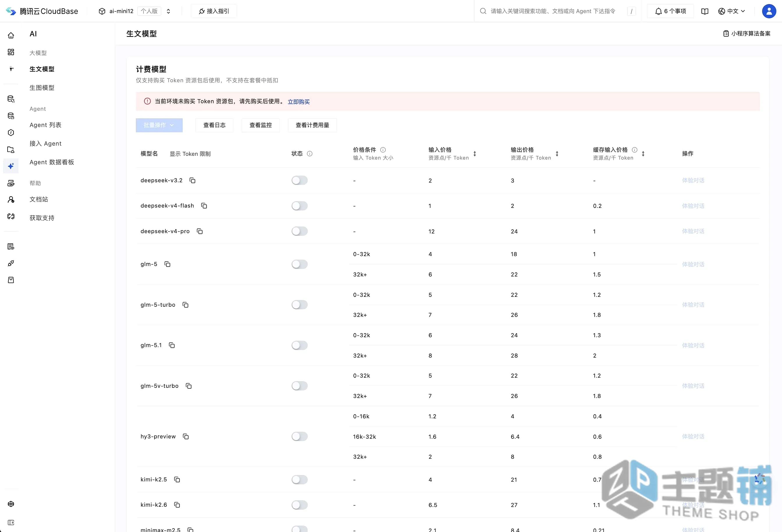782x532 pixels.
Task: Open the user management sidebar icon
Action: [x=11, y=200]
